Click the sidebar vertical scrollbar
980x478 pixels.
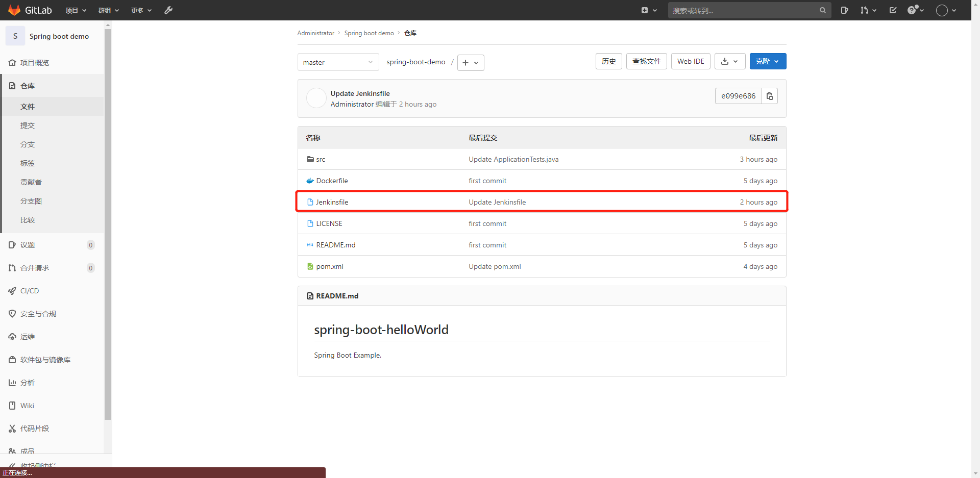click(108, 224)
